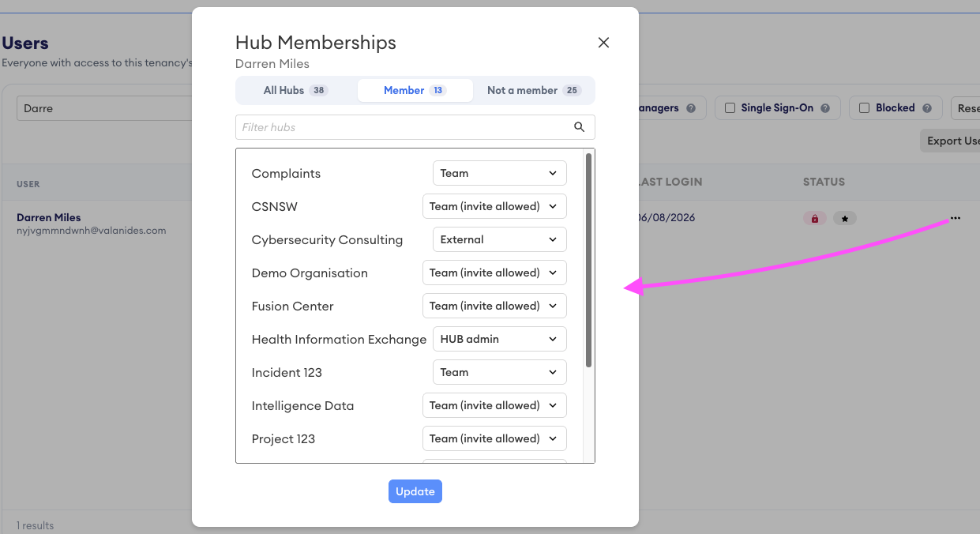Open the CSNSW role dropdown

[x=494, y=206]
